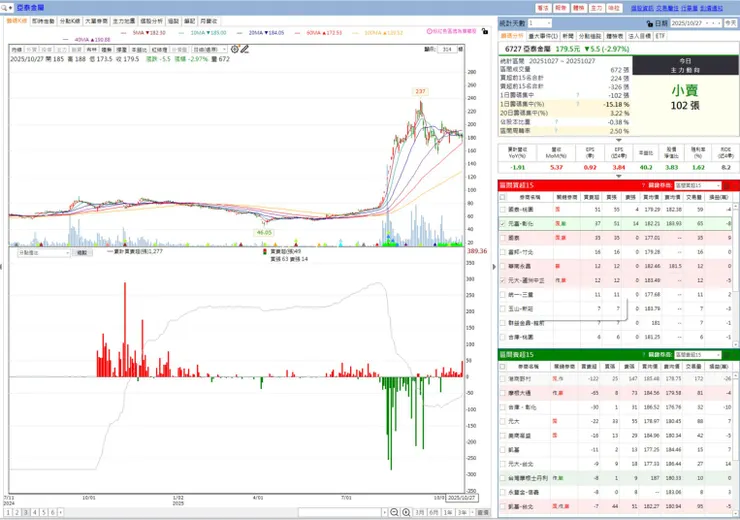Viewport: 740px width, 520px height.
Task: Go to chart page 3
Action: tap(26, 512)
